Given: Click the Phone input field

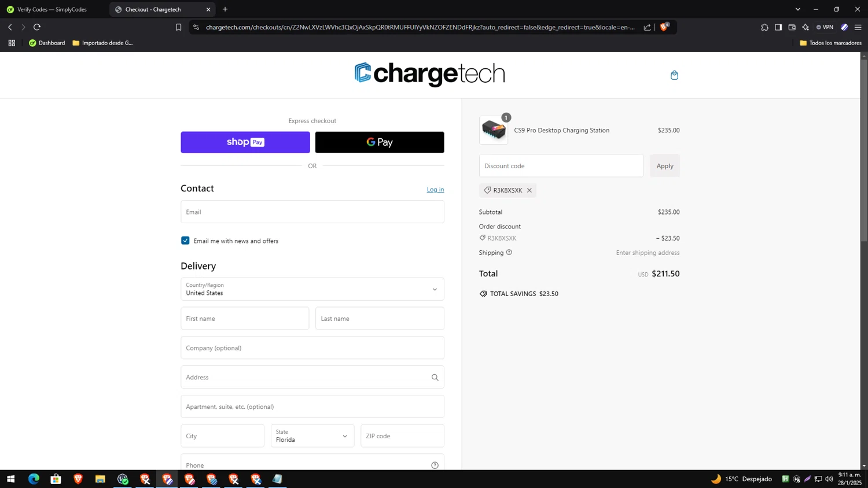Looking at the screenshot, I should [x=312, y=463].
